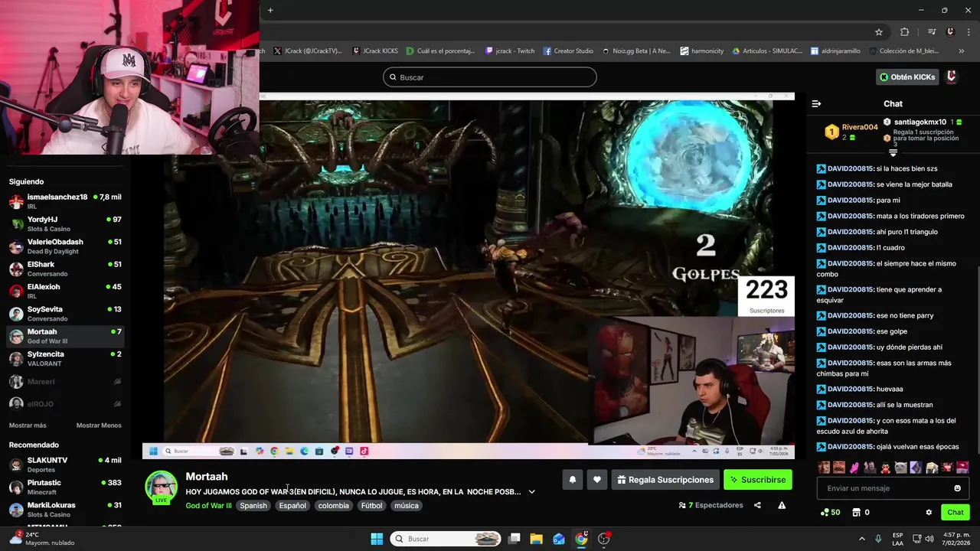This screenshot has height=551, width=980.
Task: Bookmark this page with star icon
Action: (879, 32)
